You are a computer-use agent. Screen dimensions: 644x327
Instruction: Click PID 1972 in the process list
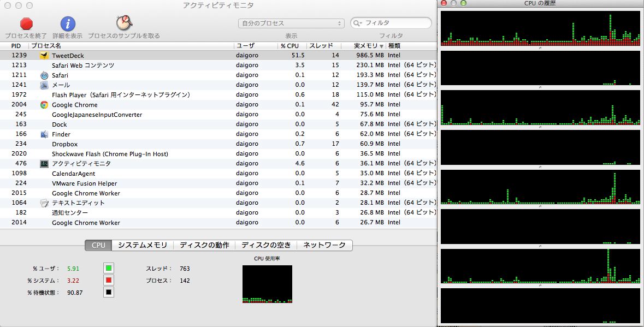click(19, 95)
